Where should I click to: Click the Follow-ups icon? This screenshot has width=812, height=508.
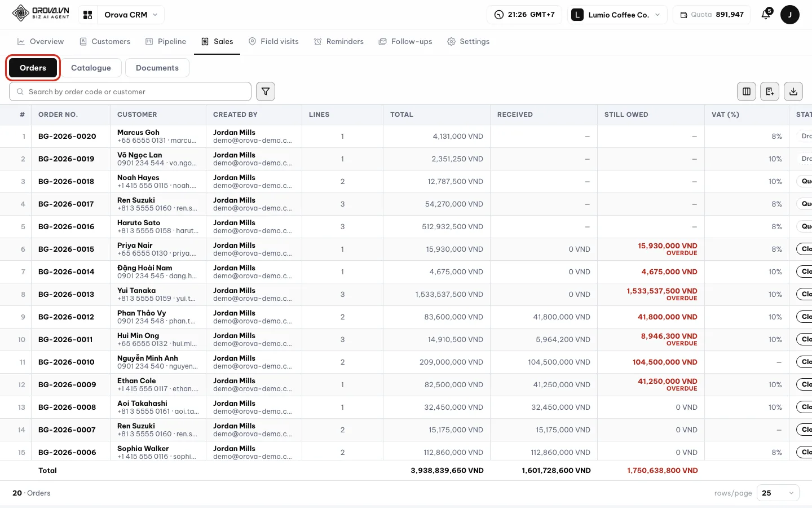pos(383,42)
